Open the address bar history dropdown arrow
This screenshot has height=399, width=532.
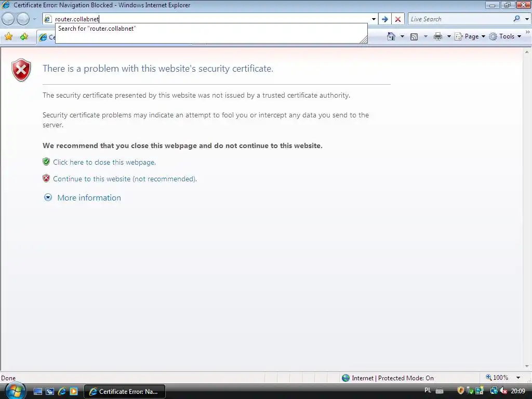(x=374, y=19)
